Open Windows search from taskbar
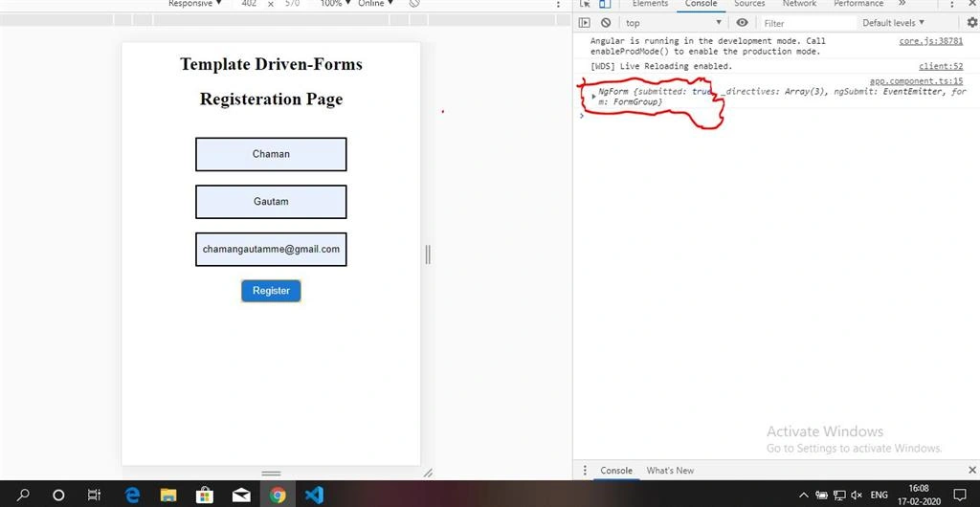This screenshot has width=980, height=507. click(x=23, y=496)
